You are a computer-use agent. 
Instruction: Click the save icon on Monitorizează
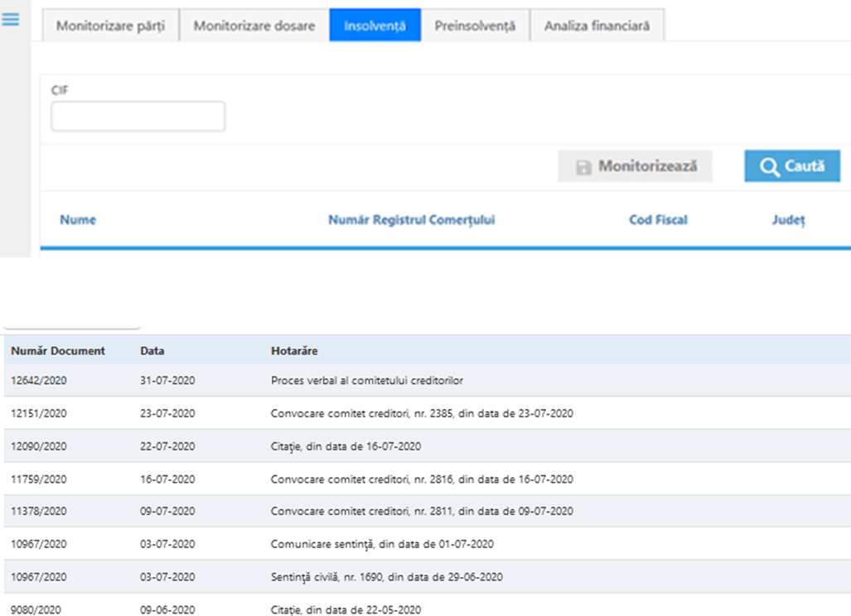[x=583, y=167]
